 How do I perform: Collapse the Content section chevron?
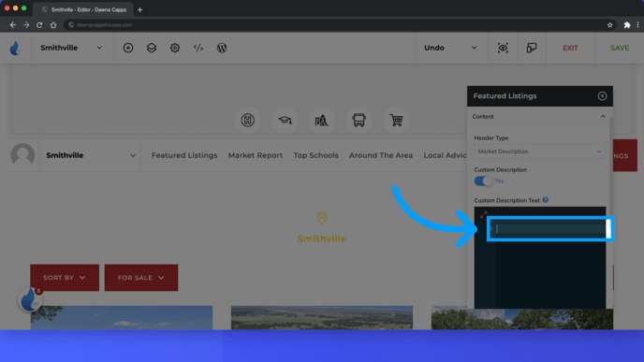pos(603,117)
